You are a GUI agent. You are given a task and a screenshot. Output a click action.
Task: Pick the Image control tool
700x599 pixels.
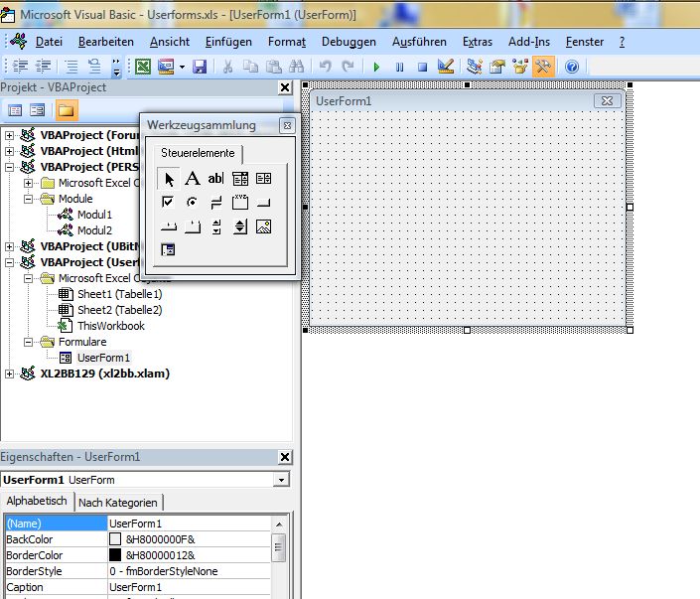264,226
